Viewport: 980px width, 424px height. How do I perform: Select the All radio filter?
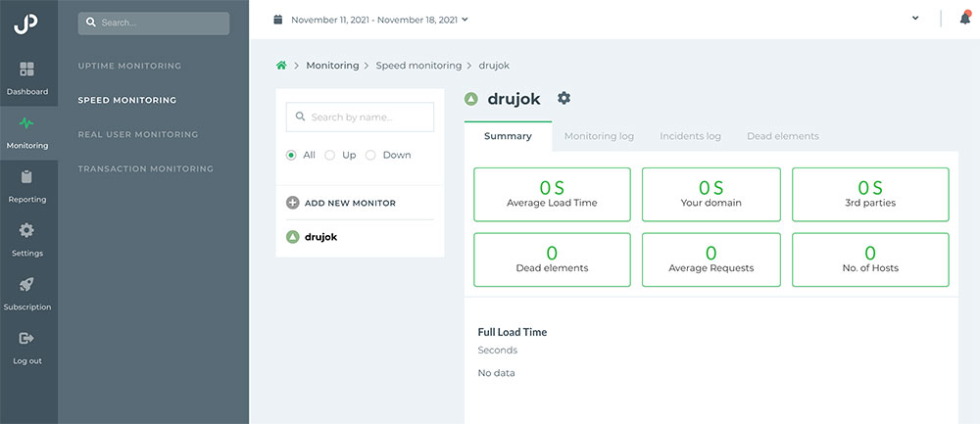point(291,155)
